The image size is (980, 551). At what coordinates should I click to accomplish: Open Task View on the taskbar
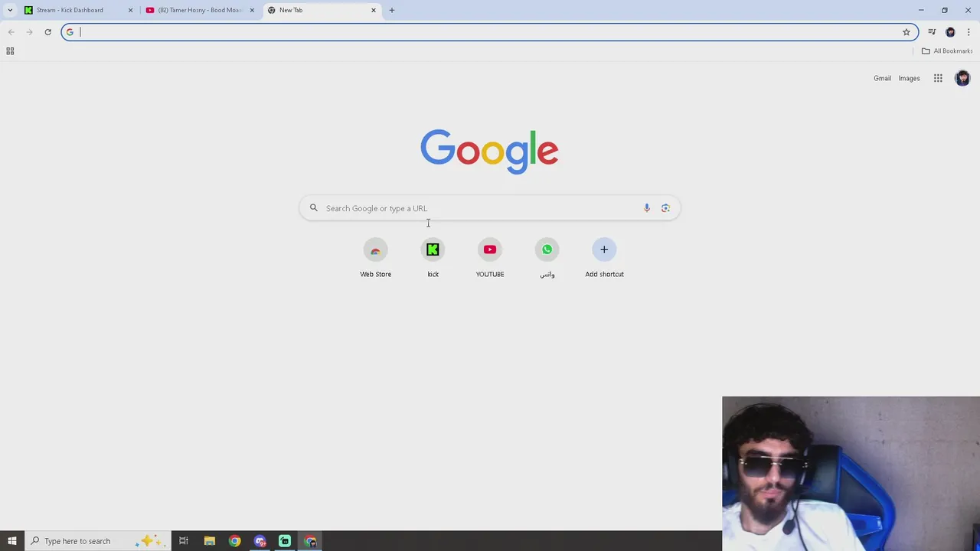(184, 541)
